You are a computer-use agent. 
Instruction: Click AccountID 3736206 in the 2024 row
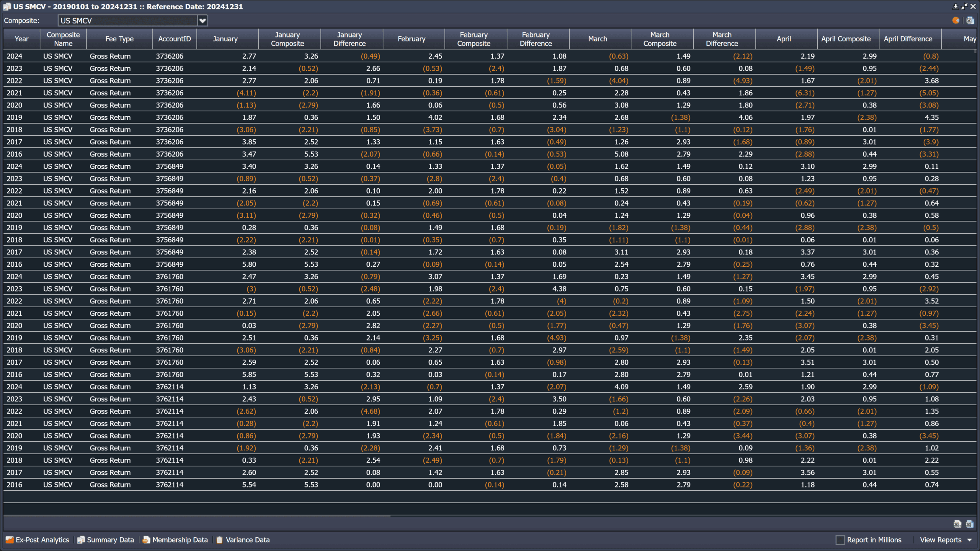(170, 56)
